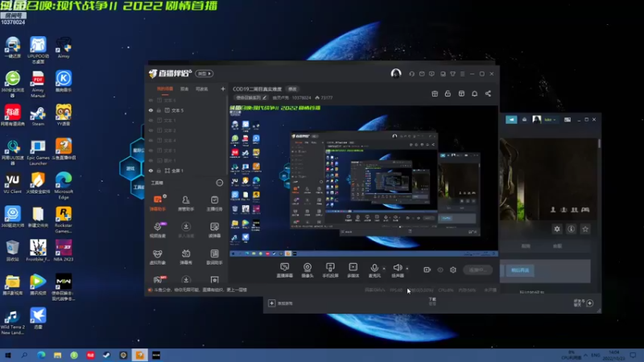Screen dimensions: 644x362
Task: Click the notification bell icon in Douyu window
Action: pyautogui.click(x=474, y=93)
